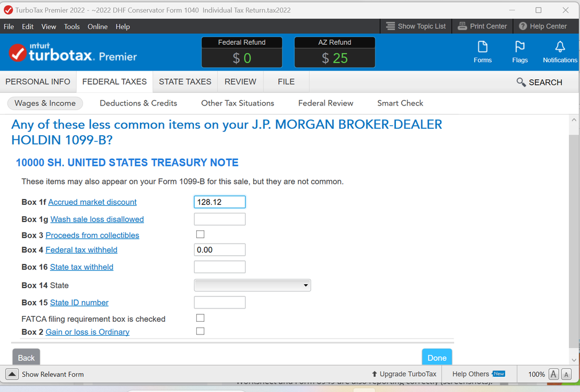Screen dimensions: 580x392
Task: Open the Wash sale loss disallowed link
Action: click(x=97, y=219)
